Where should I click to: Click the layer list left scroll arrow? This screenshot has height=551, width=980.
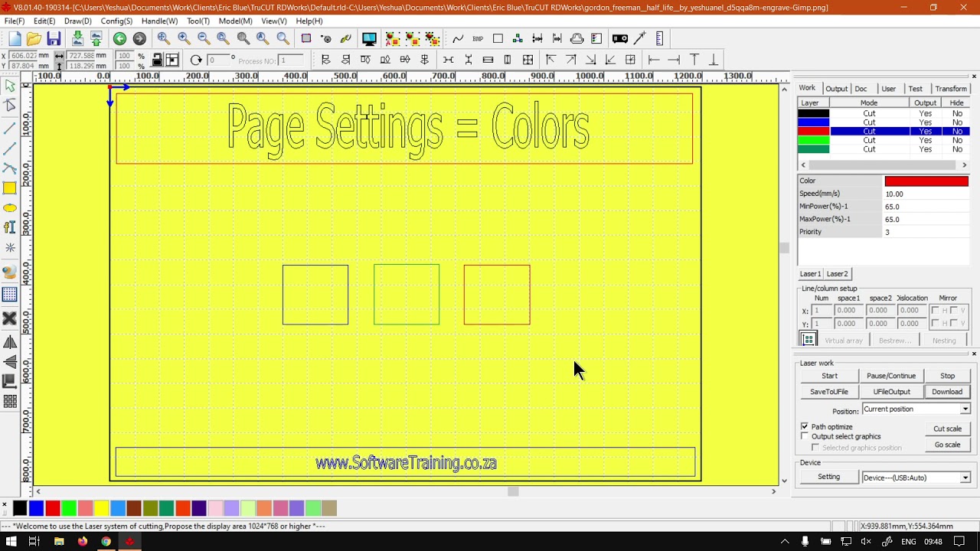803,165
